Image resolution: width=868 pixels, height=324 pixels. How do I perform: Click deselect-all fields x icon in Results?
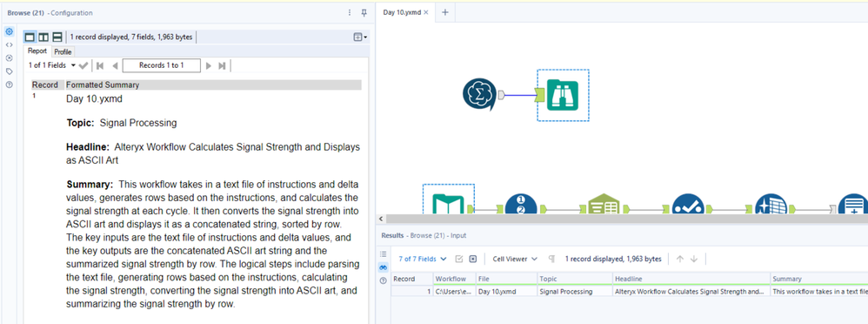[x=473, y=259]
